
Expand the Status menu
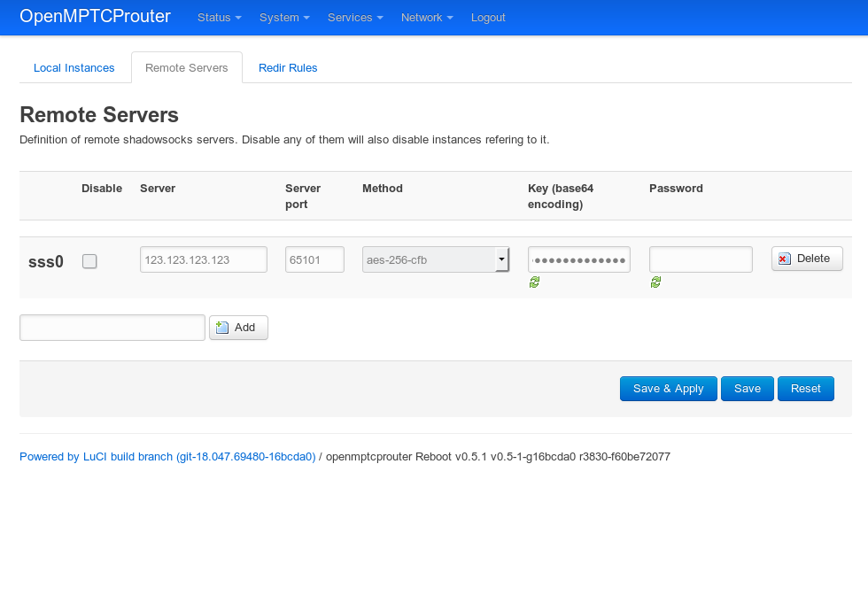(x=218, y=17)
